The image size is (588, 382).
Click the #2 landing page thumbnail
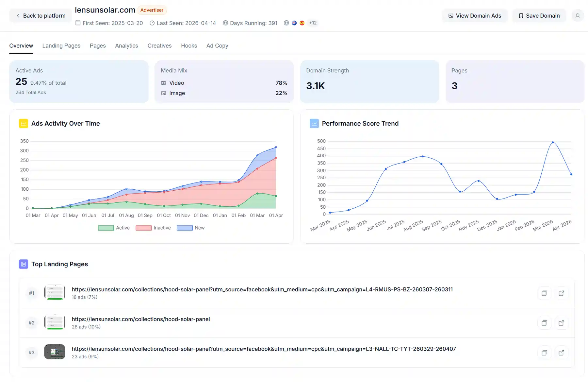tap(55, 322)
